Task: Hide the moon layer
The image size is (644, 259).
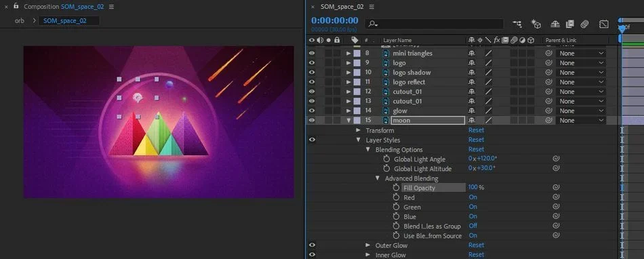Action: pyautogui.click(x=312, y=120)
